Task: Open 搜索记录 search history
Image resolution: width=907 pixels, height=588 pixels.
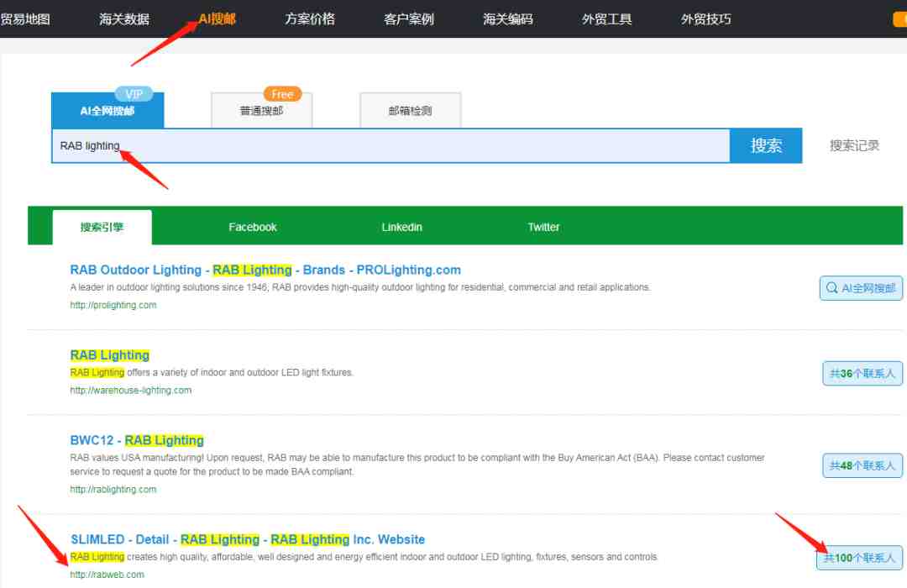Action: (854, 146)
